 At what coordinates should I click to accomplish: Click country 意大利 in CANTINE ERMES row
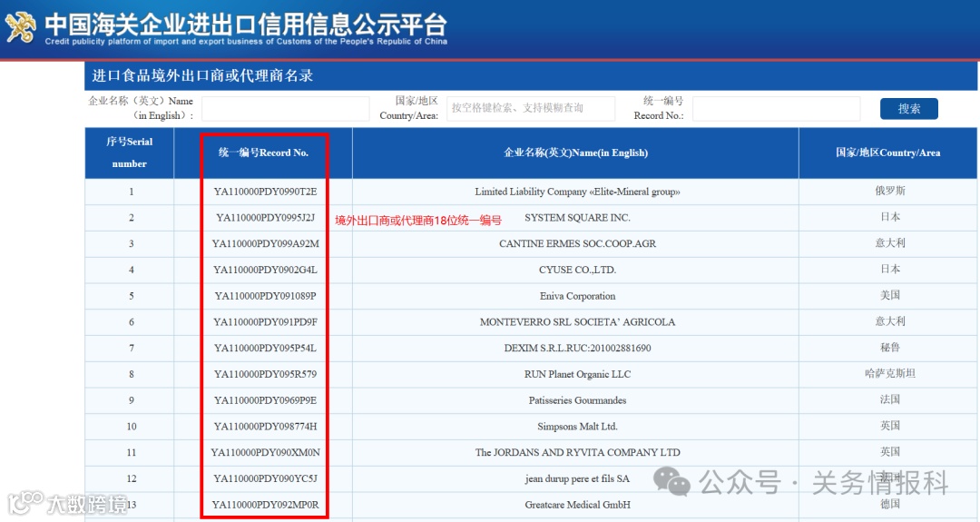(x=890, y=243)
